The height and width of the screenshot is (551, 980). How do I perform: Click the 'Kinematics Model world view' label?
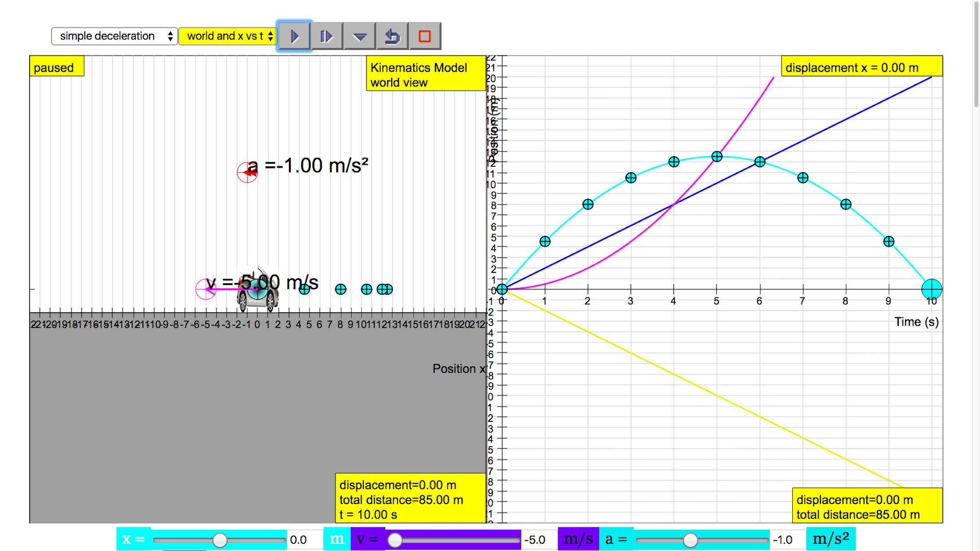(425, 74)
